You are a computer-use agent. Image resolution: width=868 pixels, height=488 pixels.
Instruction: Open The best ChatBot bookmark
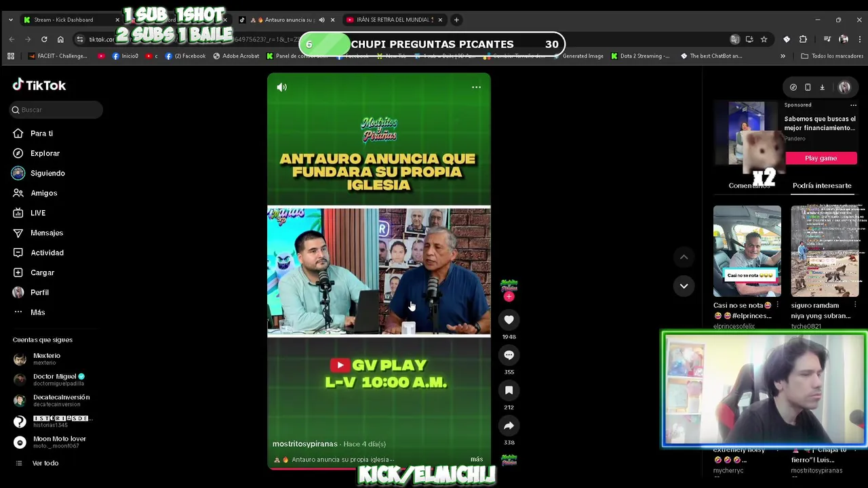(711, 56)
